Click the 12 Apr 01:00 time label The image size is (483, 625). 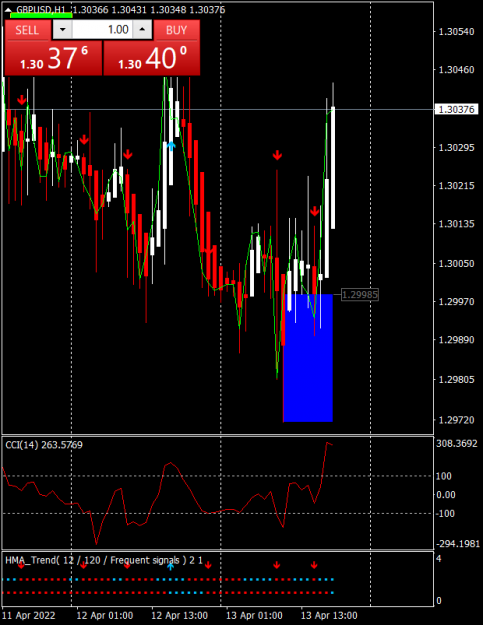(x=104, y=615)
